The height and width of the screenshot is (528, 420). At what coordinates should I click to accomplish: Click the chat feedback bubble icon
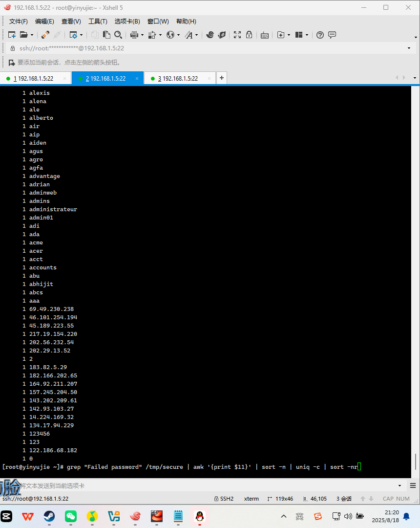pos(332,35)
